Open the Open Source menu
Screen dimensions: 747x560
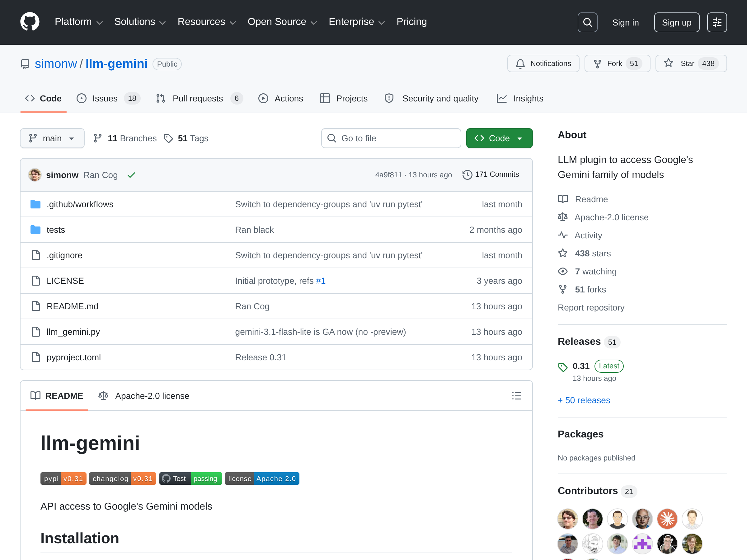(x=282, y=22)
